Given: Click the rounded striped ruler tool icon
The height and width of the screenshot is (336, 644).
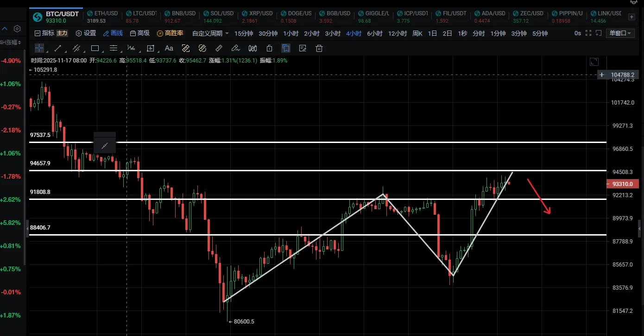Looking at the screenshot, I should coord(202,48).
